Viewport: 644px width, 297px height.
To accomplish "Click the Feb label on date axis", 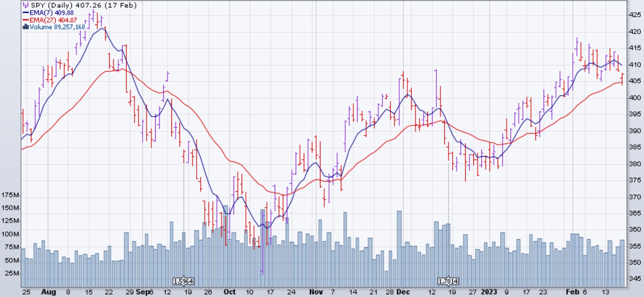I will click(572, 292).
